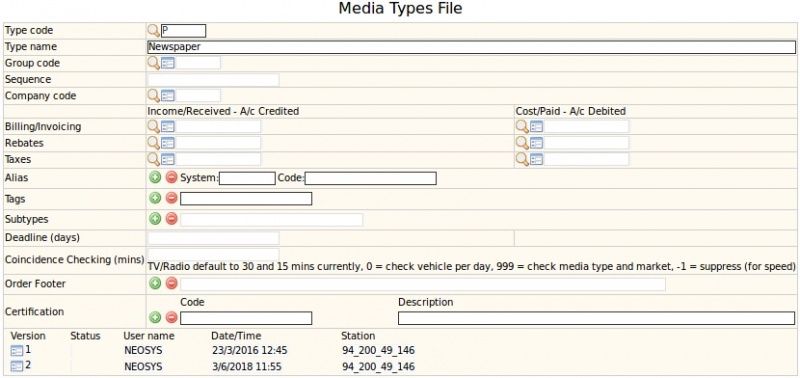This screenshot has height=378, width=800.
Task: Open version 1 record icon
Action: [x=17, y=350]
